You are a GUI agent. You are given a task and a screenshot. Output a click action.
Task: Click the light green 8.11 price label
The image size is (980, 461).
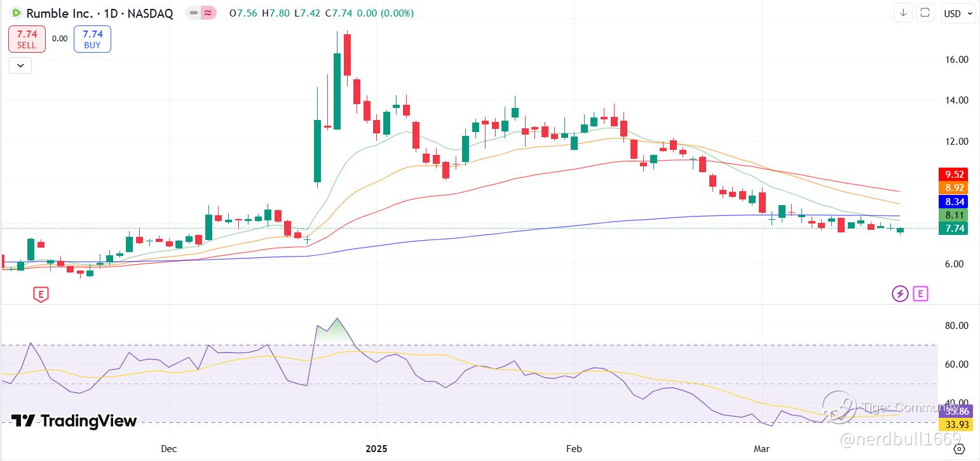(x=955, y=215)
